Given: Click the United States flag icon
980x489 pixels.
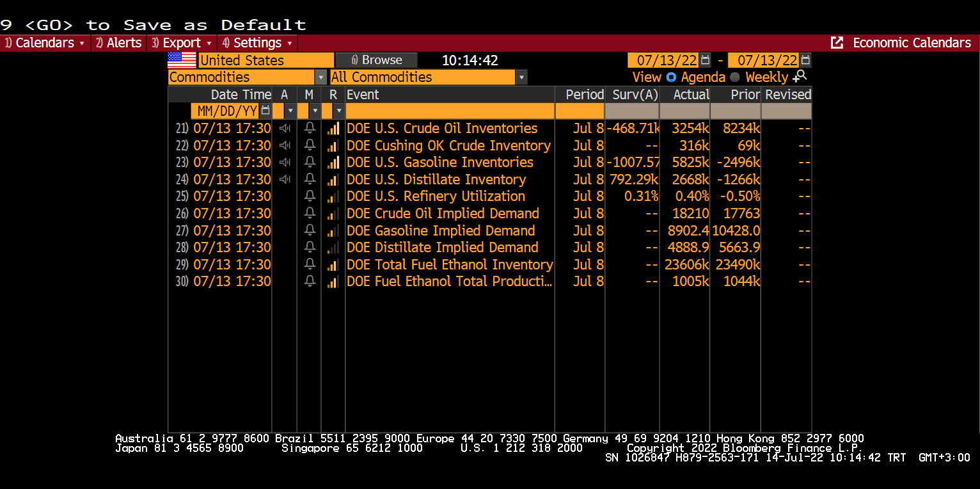Looking at the screenshot, I should (x=182, y=60).
